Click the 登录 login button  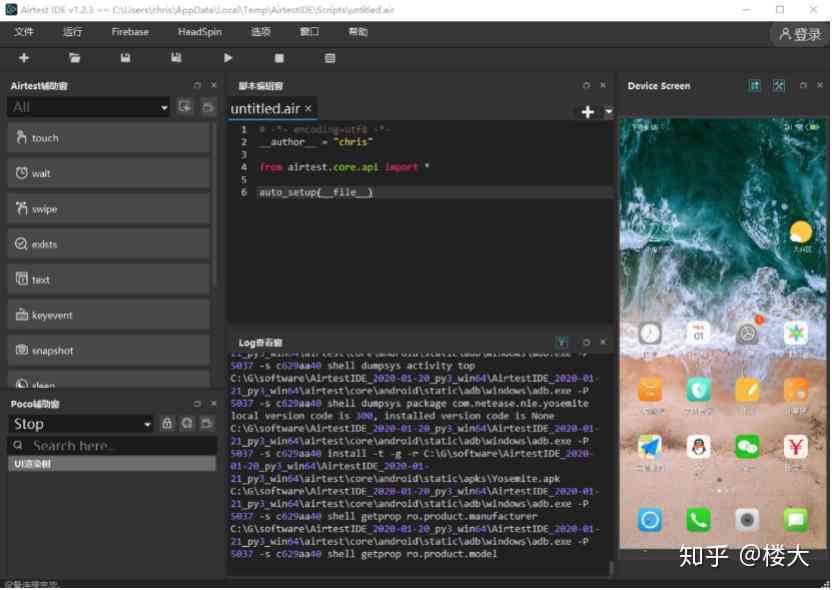800,34
